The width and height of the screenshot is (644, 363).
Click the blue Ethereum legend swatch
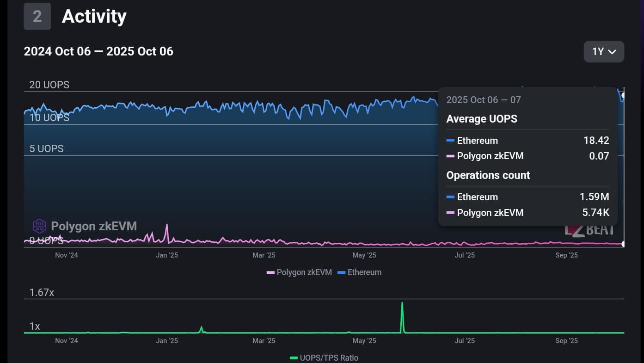(x=342, y=272)
